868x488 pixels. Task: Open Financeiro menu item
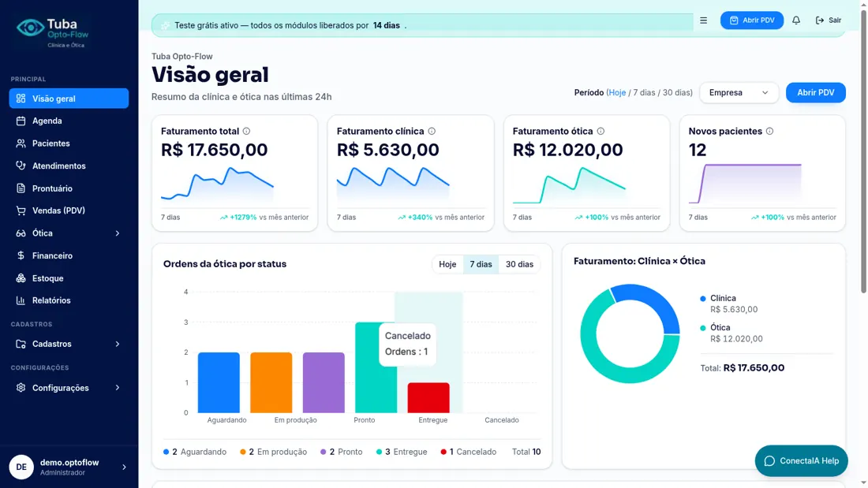point(69,255)
